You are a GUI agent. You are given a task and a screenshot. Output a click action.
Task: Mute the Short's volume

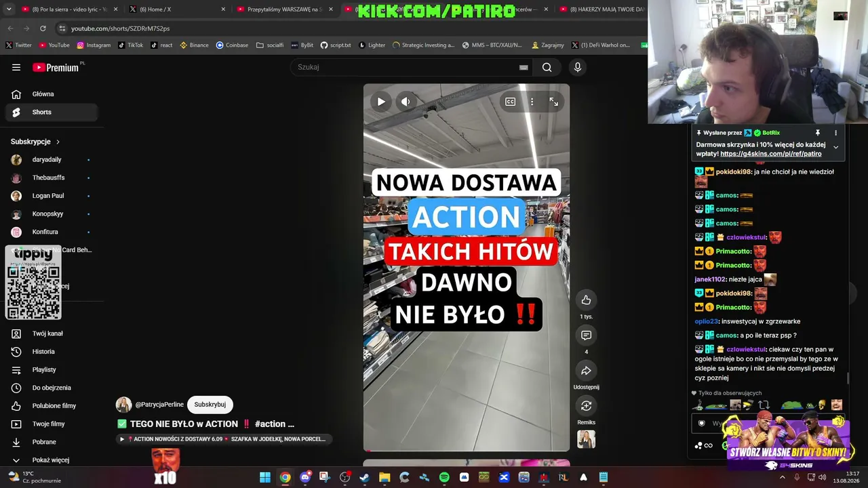click(406, 102)
